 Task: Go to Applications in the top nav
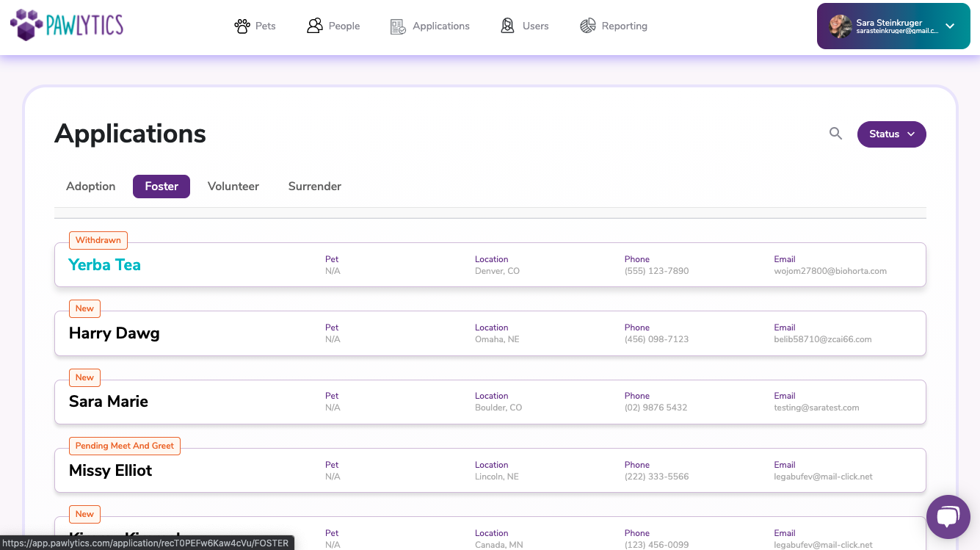pos(430,26)
